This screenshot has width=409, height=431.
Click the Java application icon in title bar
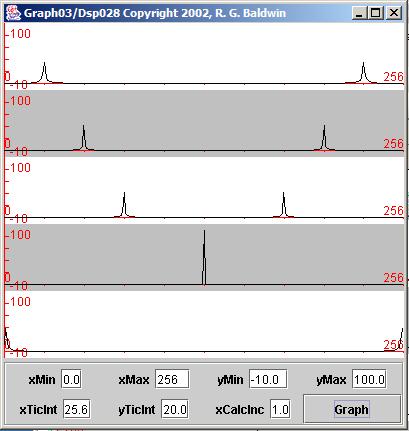(13, 13)
